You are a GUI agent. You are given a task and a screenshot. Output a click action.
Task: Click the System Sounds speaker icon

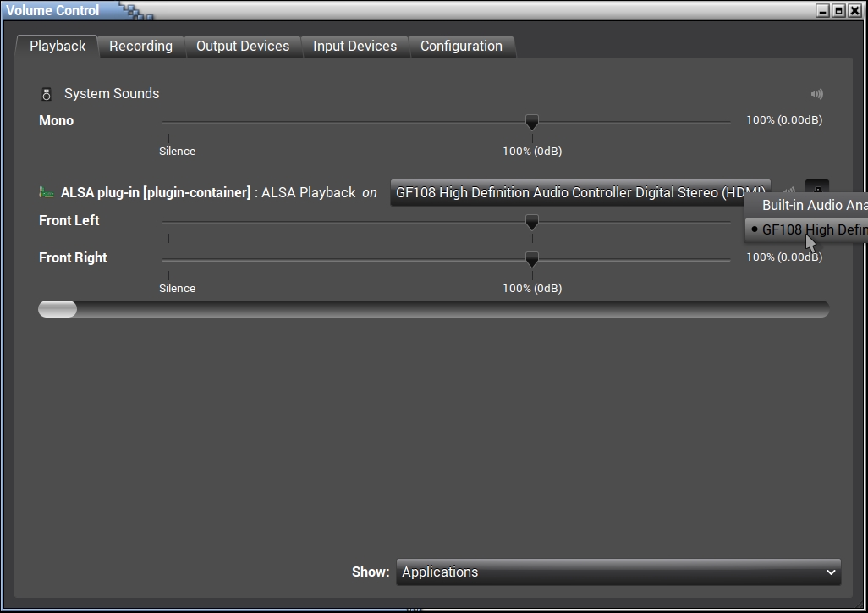point(47,94)
